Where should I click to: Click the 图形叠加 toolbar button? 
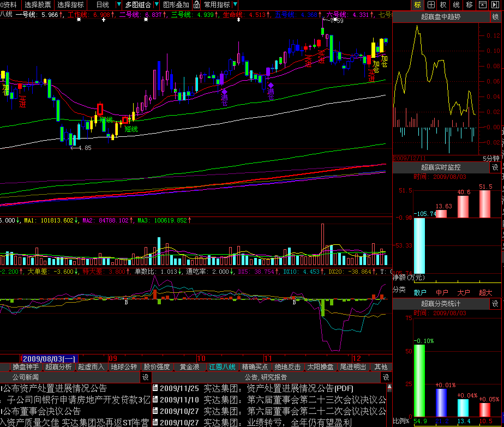(x=176, y=5)
